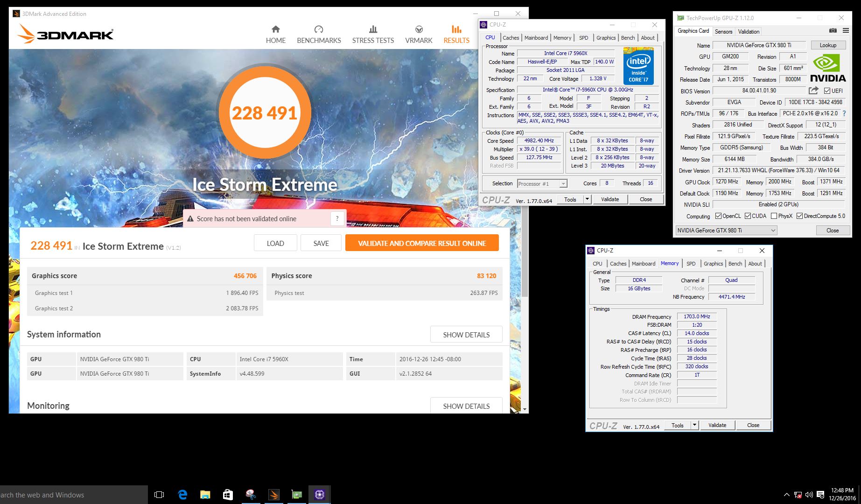This screenshot has height=504, width=861.
Task: Switch to the 3DMark taskbar icon
Action: point(273,495)
